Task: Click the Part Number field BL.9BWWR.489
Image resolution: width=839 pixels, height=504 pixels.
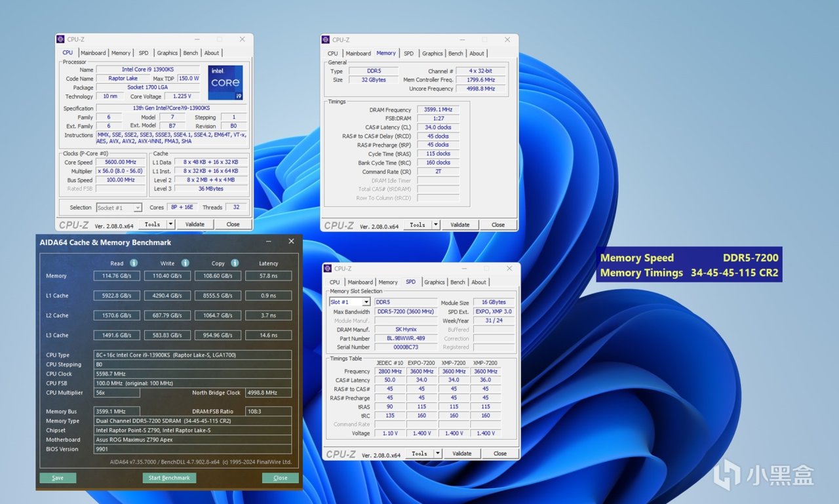Action: (406, 338)
